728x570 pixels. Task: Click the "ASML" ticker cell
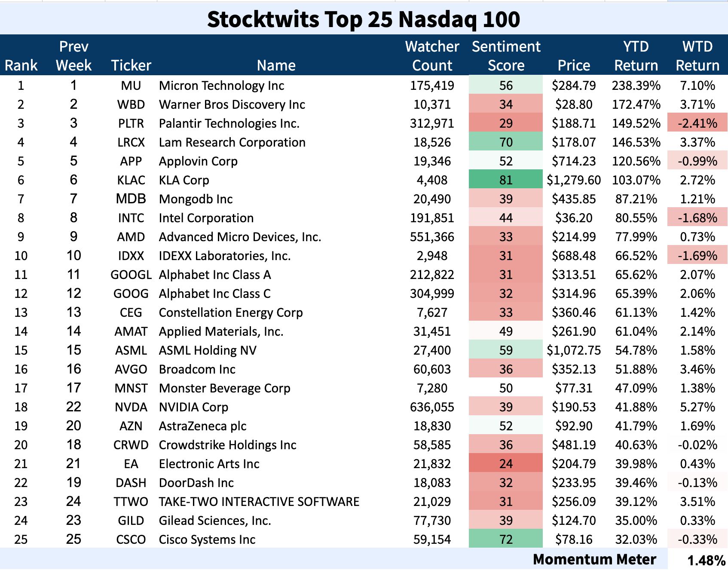point(131,350)
